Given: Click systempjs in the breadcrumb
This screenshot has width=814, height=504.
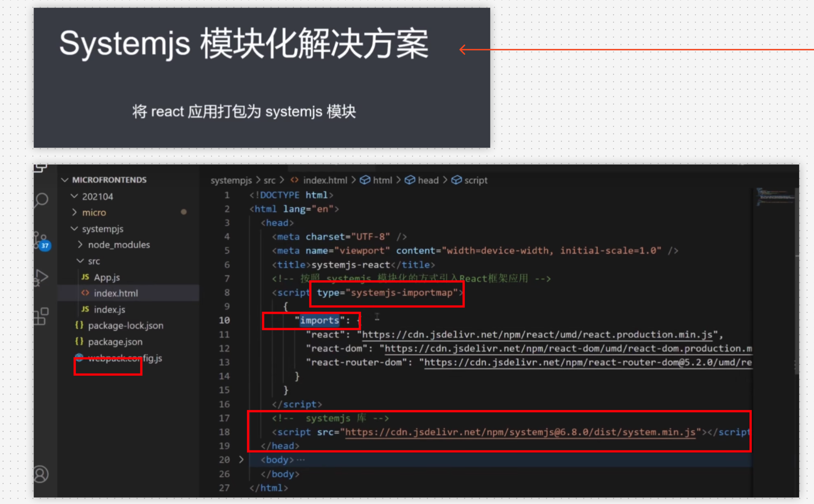Looking at the screenshot, I should point(231,180).
